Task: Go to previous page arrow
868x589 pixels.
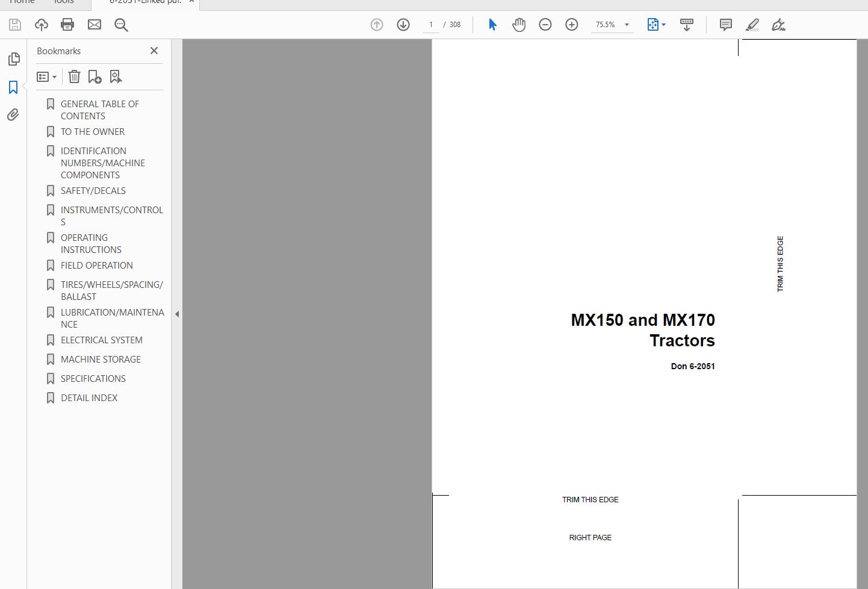Action: tap(377, 25)
